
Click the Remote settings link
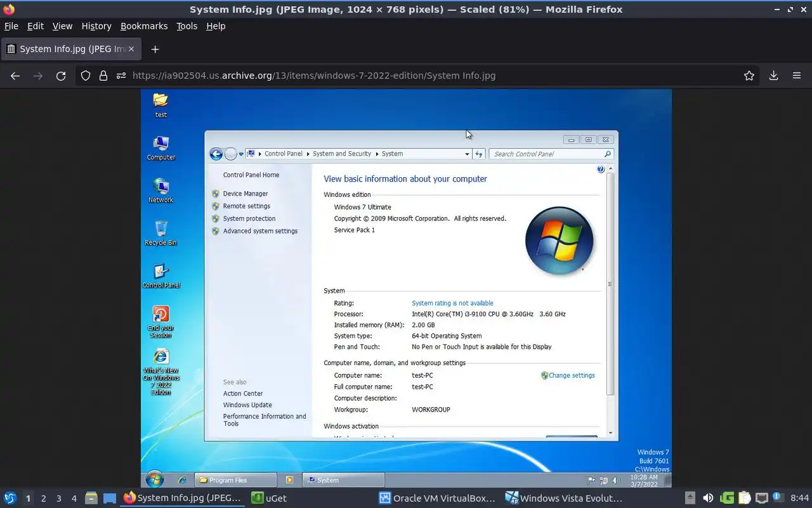246,206
